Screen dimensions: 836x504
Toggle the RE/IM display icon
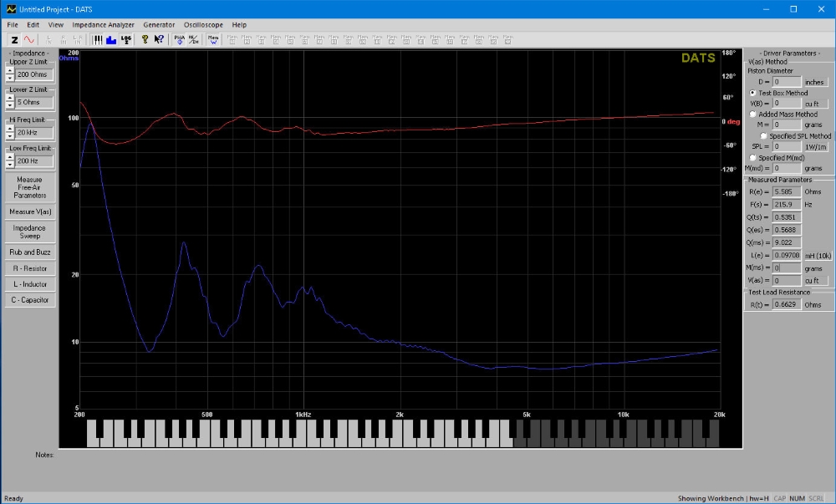point(193,39)
